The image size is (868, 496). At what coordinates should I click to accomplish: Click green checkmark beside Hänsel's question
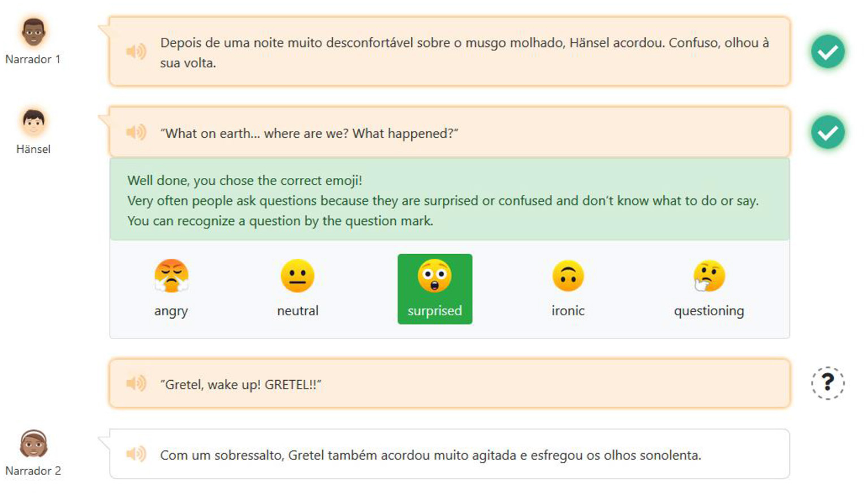[x=827, y=132]
